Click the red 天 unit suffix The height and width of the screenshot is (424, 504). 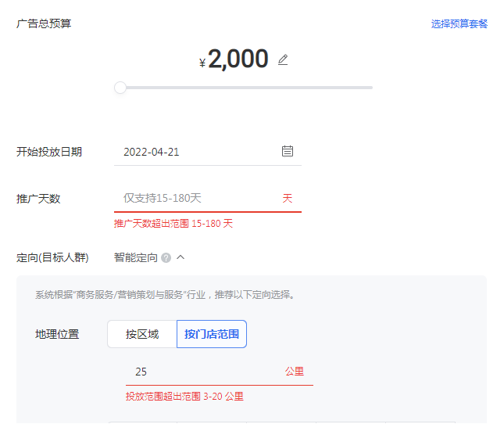point(287,199)
